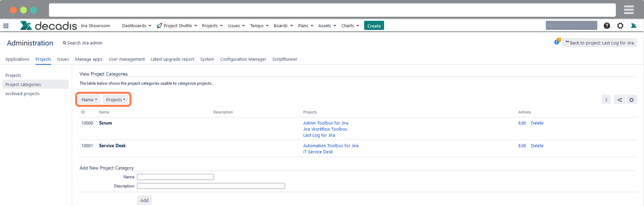Expand the Name filter dropdown
Viewport: 644px width, 206px height.
[89, 100]
